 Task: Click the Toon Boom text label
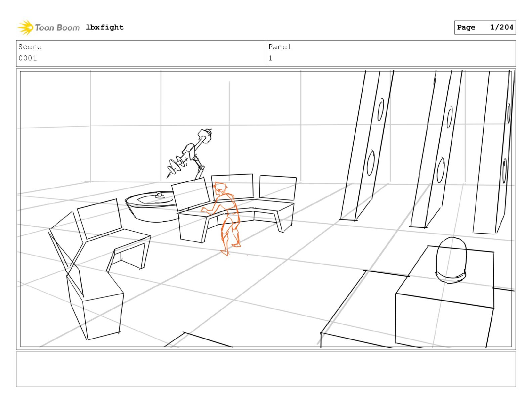click(x=57, y=28)
